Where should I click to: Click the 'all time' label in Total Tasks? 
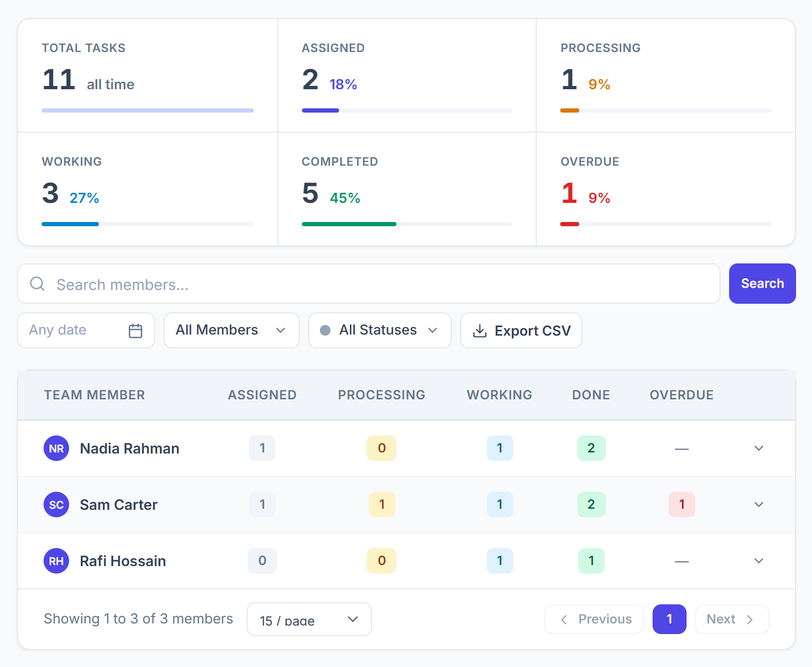111,84
